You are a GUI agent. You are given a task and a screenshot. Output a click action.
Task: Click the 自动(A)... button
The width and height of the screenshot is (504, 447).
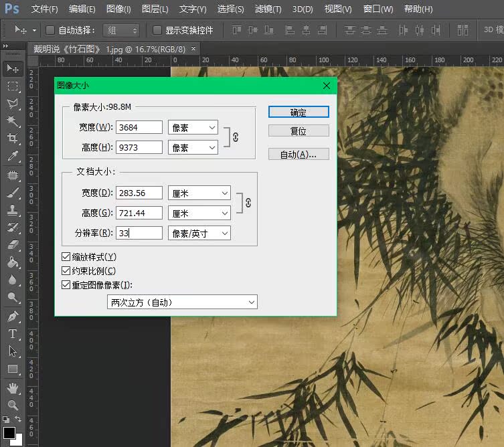[x=299, y=155]
